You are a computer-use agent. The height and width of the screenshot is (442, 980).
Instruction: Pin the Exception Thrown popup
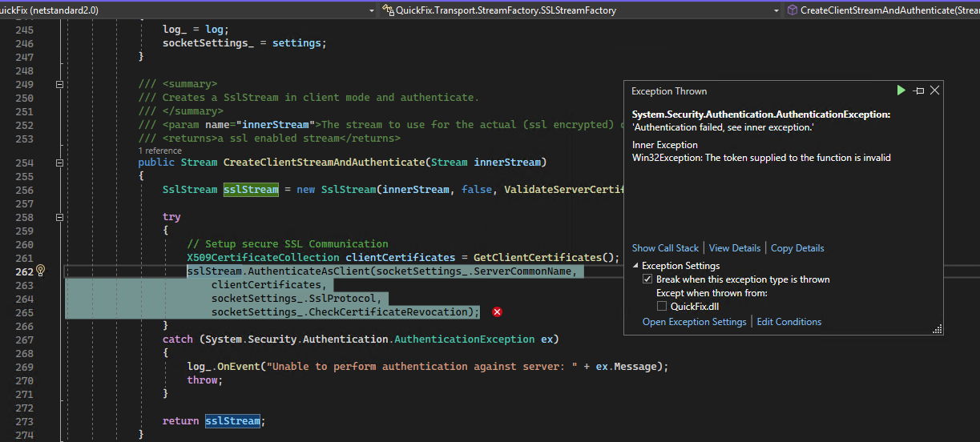pos(918,90)
